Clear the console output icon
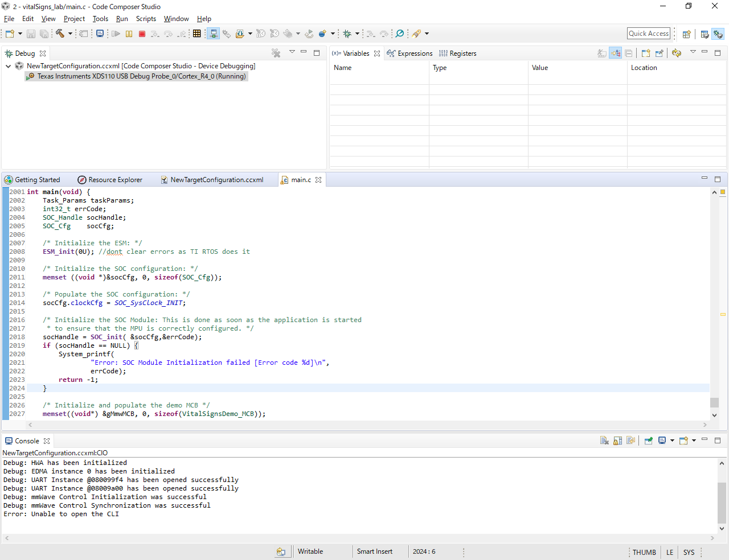 (x=604, y=440)
